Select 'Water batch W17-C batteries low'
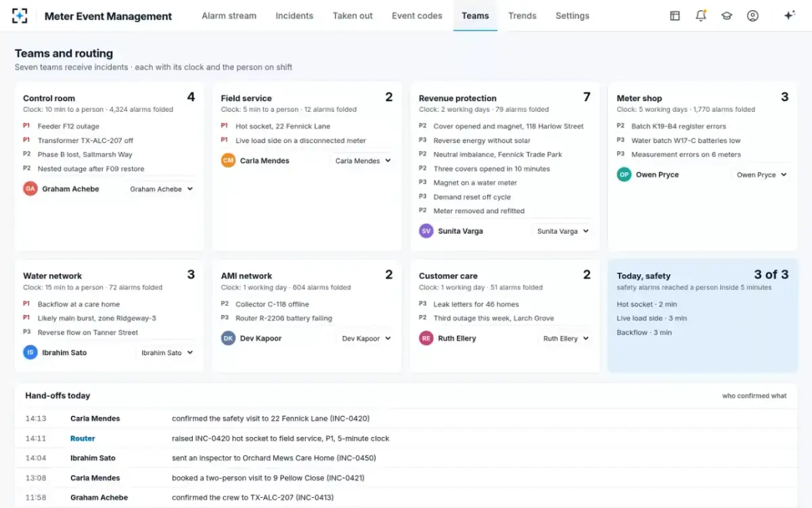The image size is (812, 508). point(685,140)
